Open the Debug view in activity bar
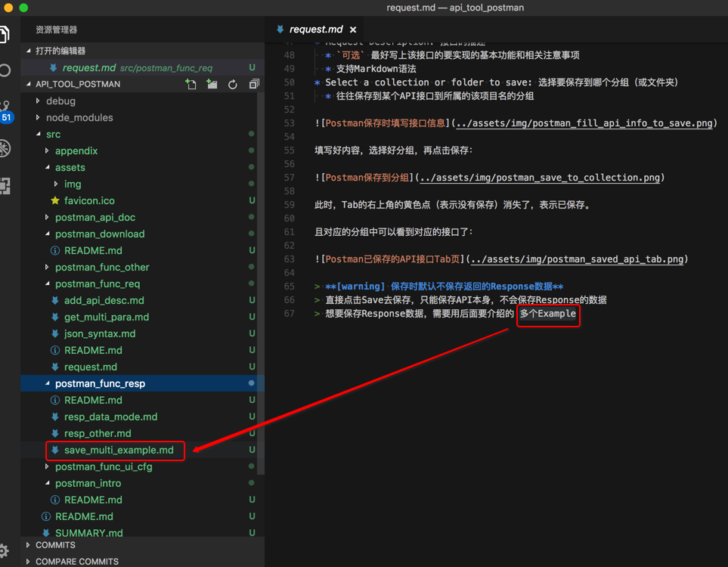The width and height of the screenshot is (728, 567). pos(5,148)
